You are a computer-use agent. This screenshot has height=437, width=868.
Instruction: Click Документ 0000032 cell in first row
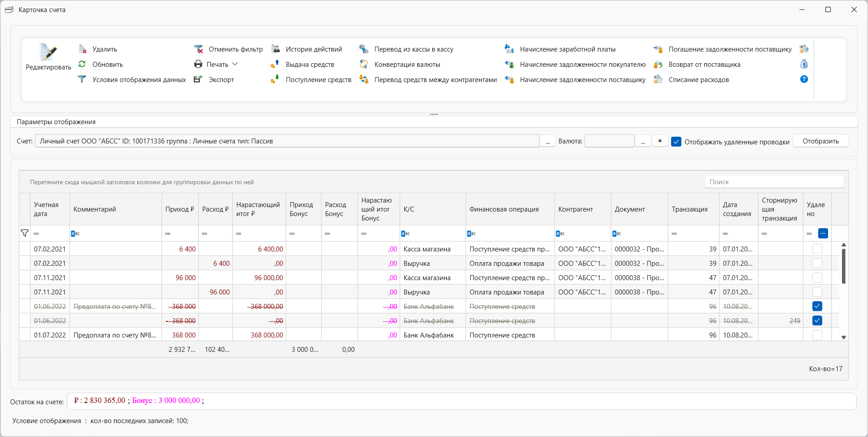pos(639,249)
